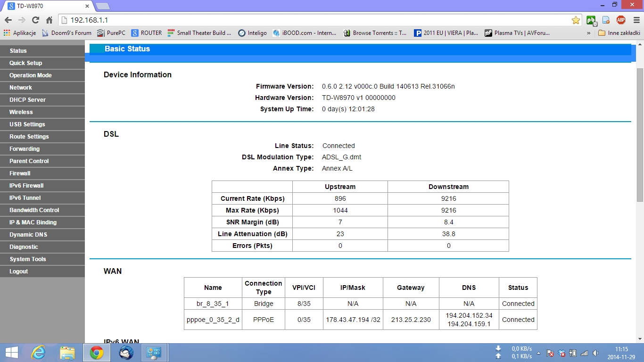Screen dimensions: 644x362
Task: Open System Tools in the sidebar
Action: (x=28, y=259)
